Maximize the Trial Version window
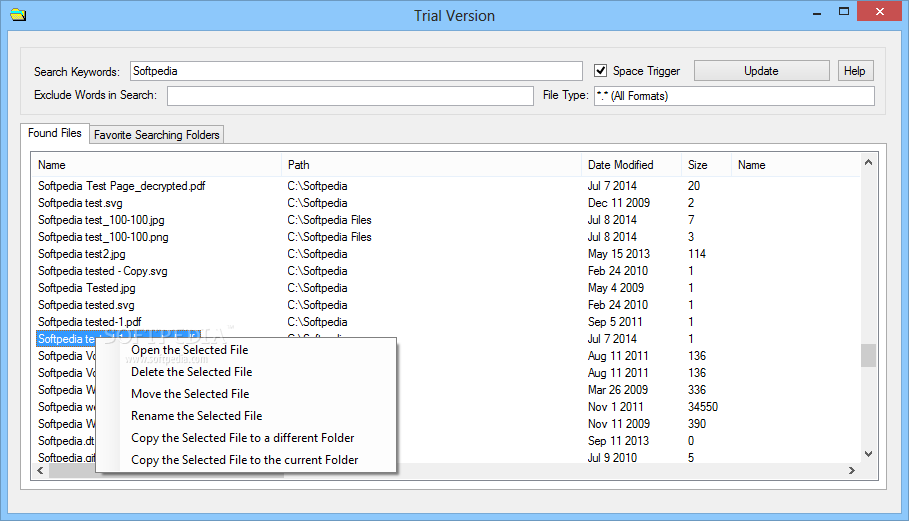Viewport: 909px width, 521px height. (843, 12)
